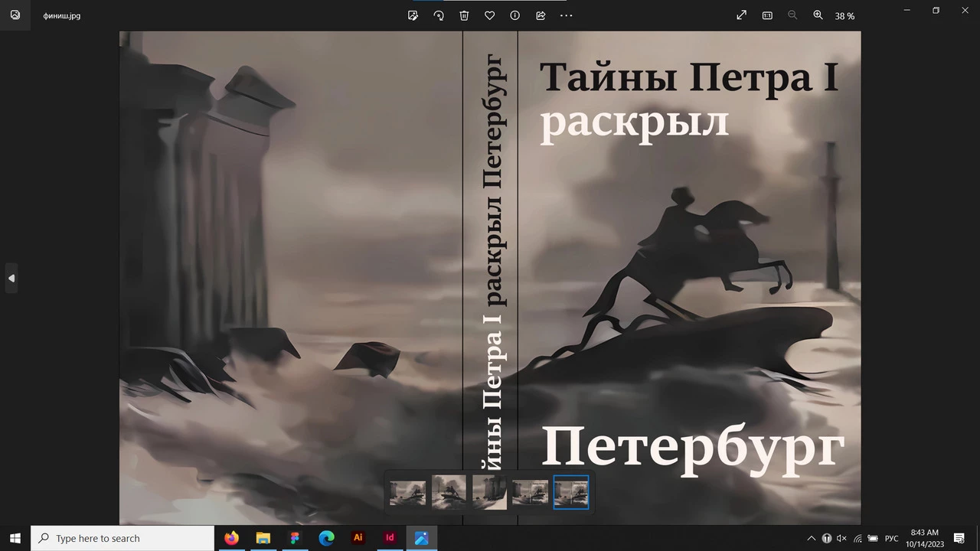The width and height of the screenshot is (980, 551).
Task: Zoom to actual size 1:1
Action: point(767,15)
